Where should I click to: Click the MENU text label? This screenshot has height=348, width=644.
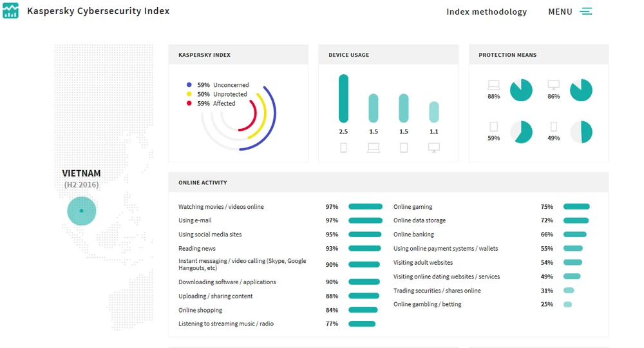click(560, 12)
